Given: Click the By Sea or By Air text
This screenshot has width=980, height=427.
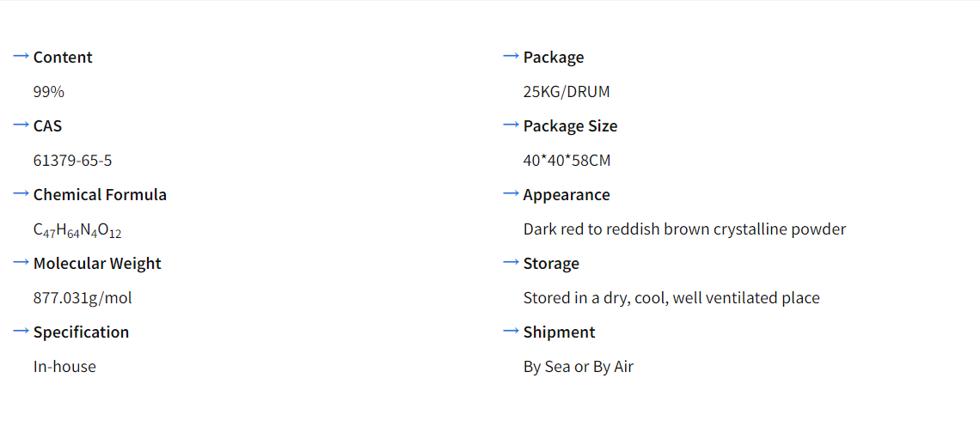Looking at the screenshot, I should [x=578, y=367].
